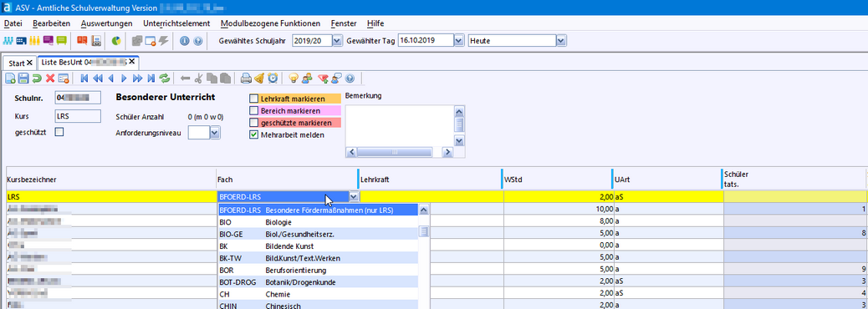Open the Fenster menu
The width and height of the screenshot is (868, 309).
pos(344,23)
